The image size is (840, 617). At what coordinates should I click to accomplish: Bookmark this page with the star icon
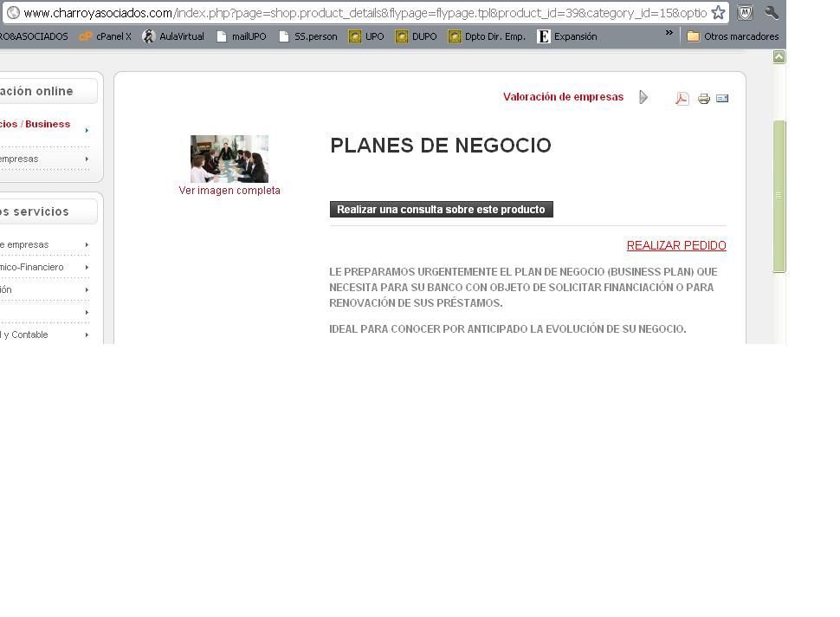click(718, 12)
